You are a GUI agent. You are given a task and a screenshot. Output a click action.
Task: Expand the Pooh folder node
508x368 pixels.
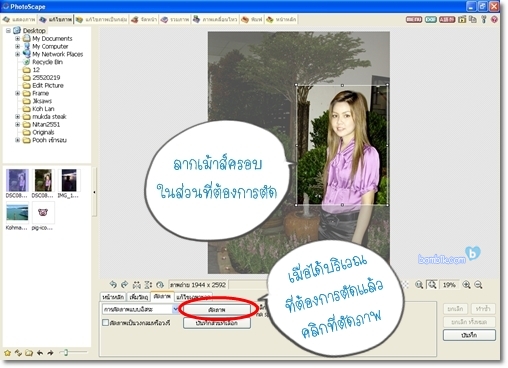coord(17,140)
